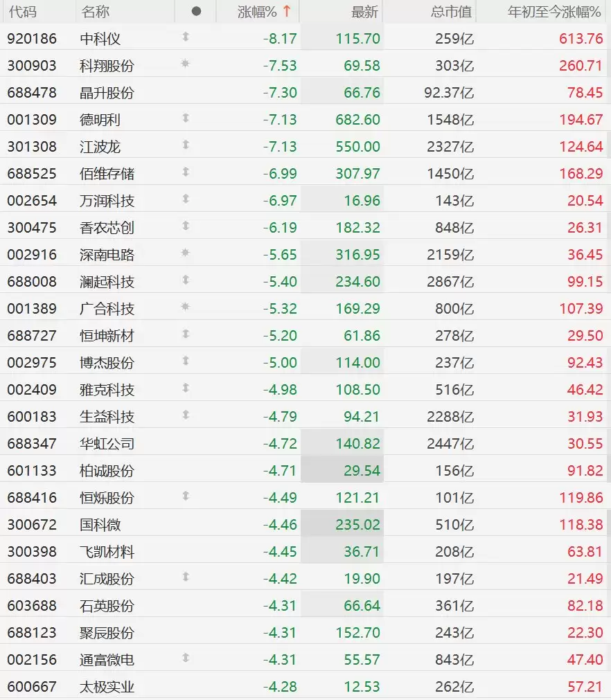Screen dimensions: 611x700
Task: Select stock name 华虹公司
Action: [107, 445]
